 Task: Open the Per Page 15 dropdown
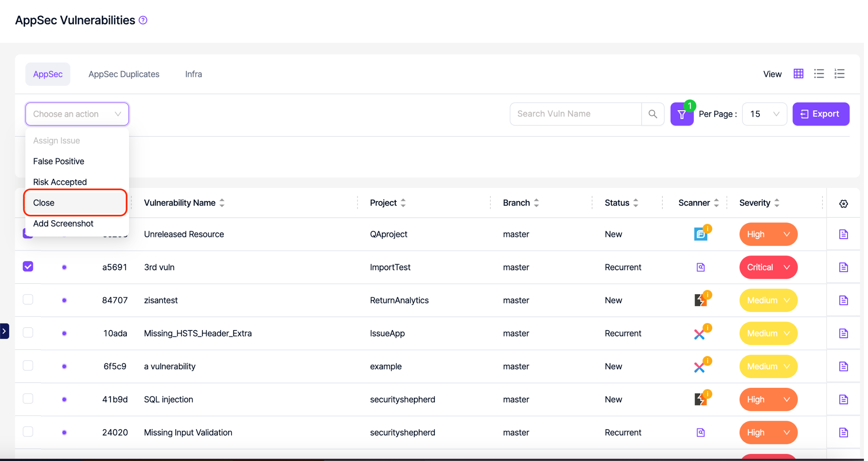click(764, 114)
